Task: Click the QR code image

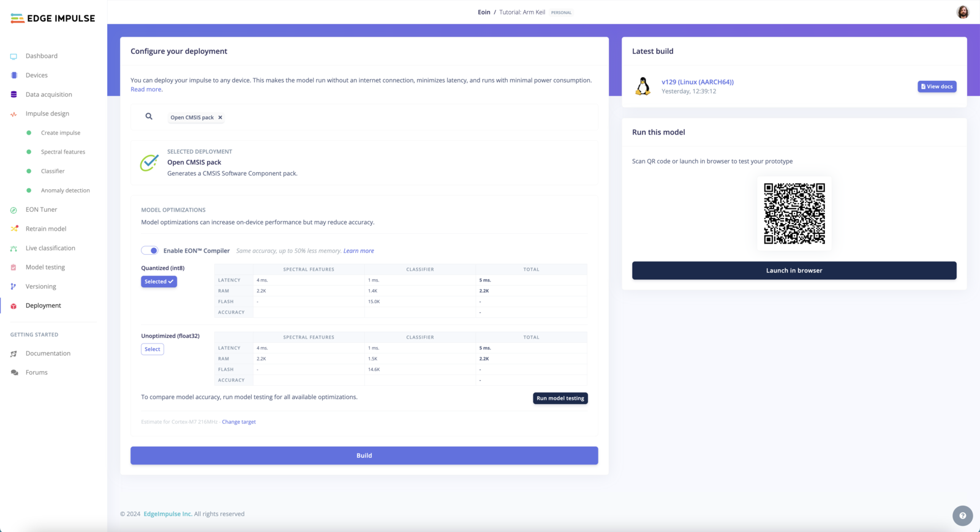Action: (794, 214)
